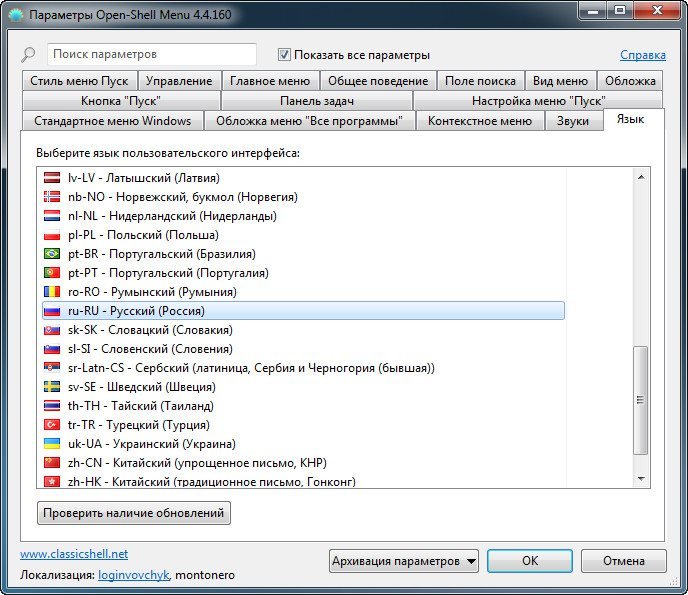Click the Latvian flag icon
This screenshot has width=688, height=595.
point(52,178)
